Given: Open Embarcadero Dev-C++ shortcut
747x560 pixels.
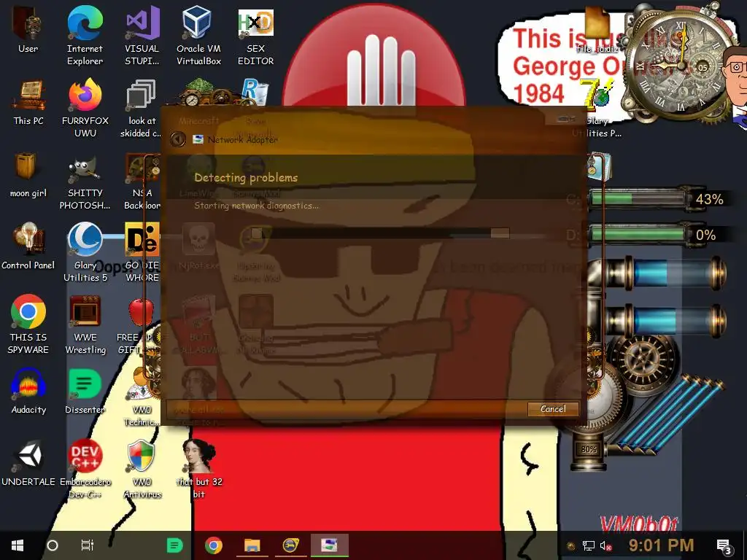Looking at the screenshot, I should (x=85, y=469).
